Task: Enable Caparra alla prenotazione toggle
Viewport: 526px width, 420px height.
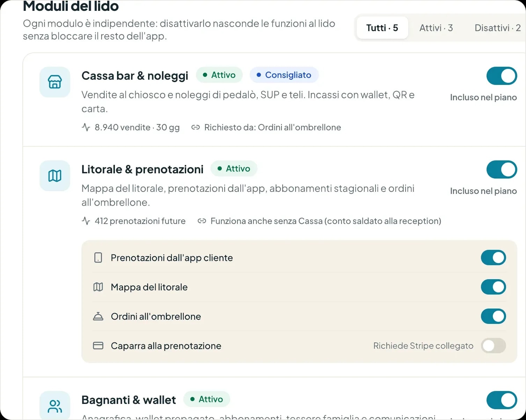Action: click(x=494, y=346)
